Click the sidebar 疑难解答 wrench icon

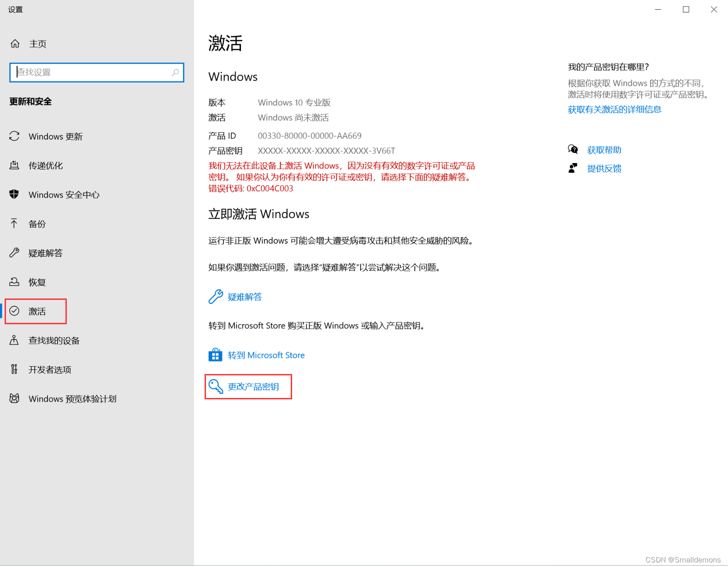coord(14,252)
